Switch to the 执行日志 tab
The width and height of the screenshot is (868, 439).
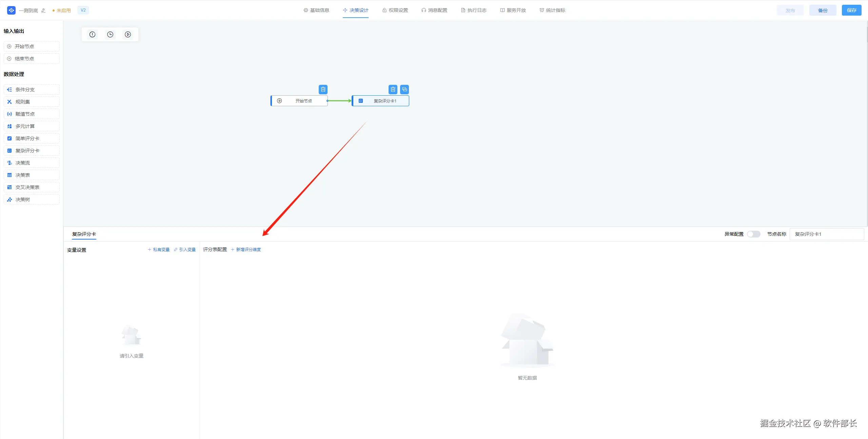(x=474, y=10)
